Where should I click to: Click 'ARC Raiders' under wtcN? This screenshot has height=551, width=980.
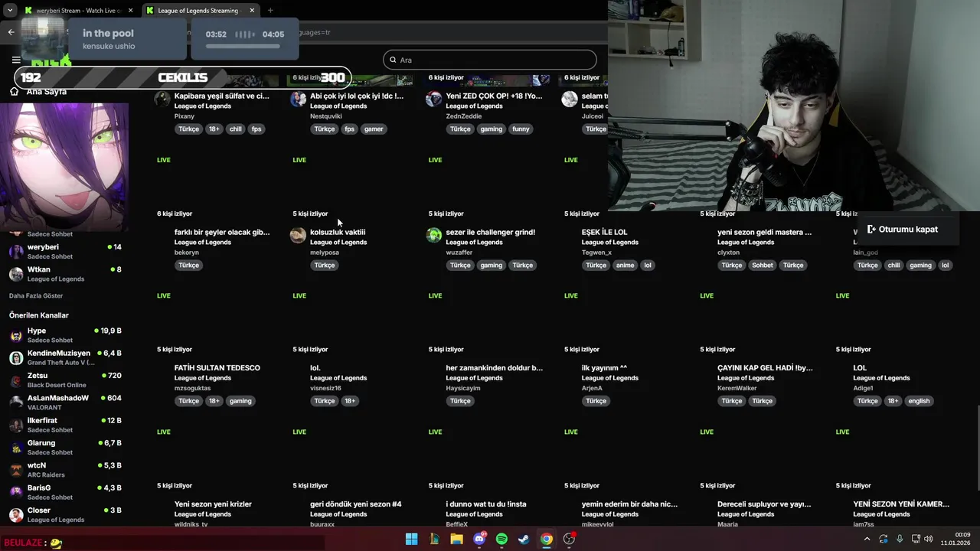[46, 474]
